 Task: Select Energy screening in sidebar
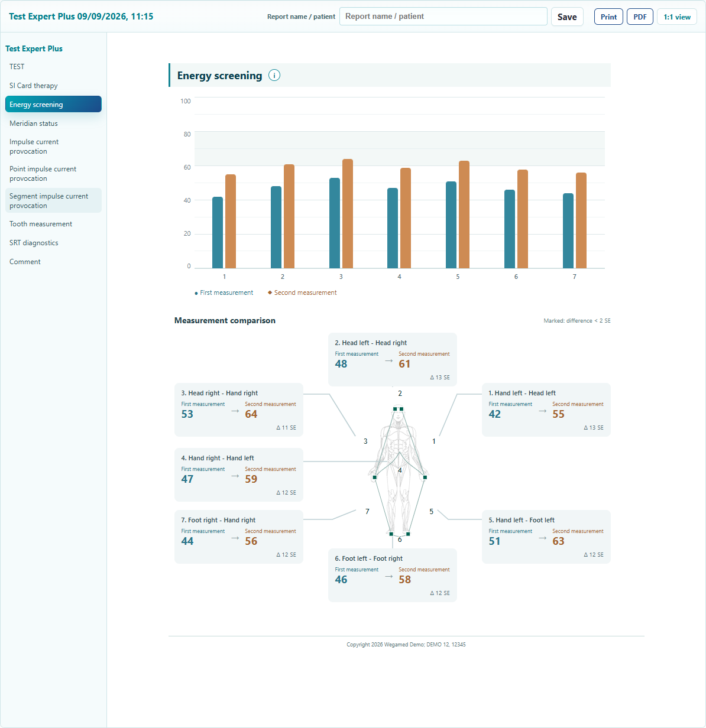click(53, 104)
